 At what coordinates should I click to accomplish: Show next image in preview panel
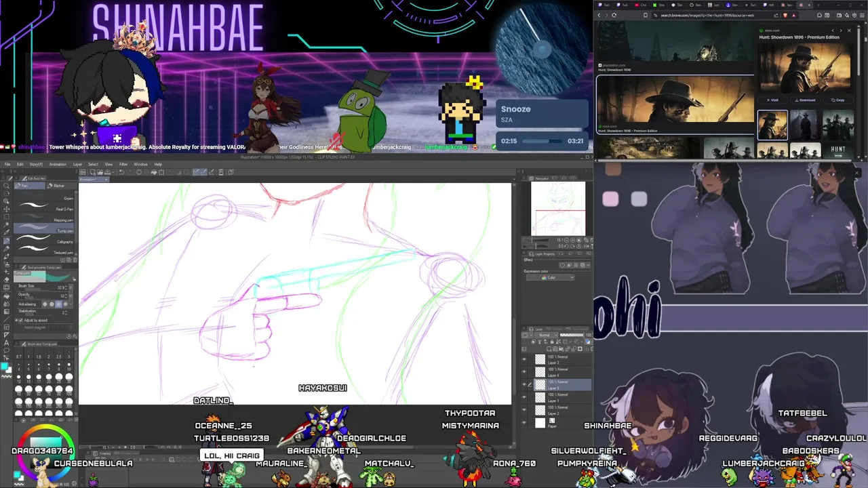pos(841,30)
